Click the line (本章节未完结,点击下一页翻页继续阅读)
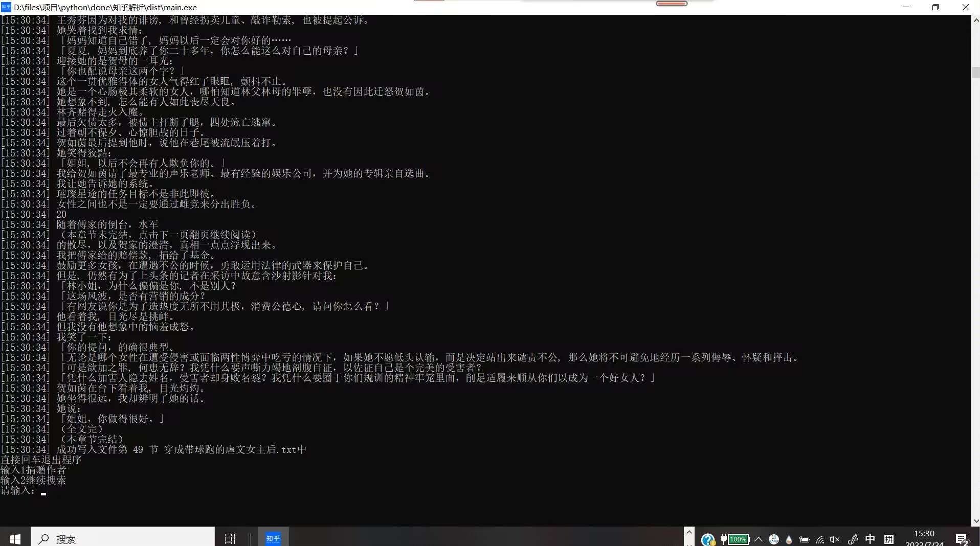The width and height of the screenshot is (980, 546). pyautogui.click(x=129, y=235)
